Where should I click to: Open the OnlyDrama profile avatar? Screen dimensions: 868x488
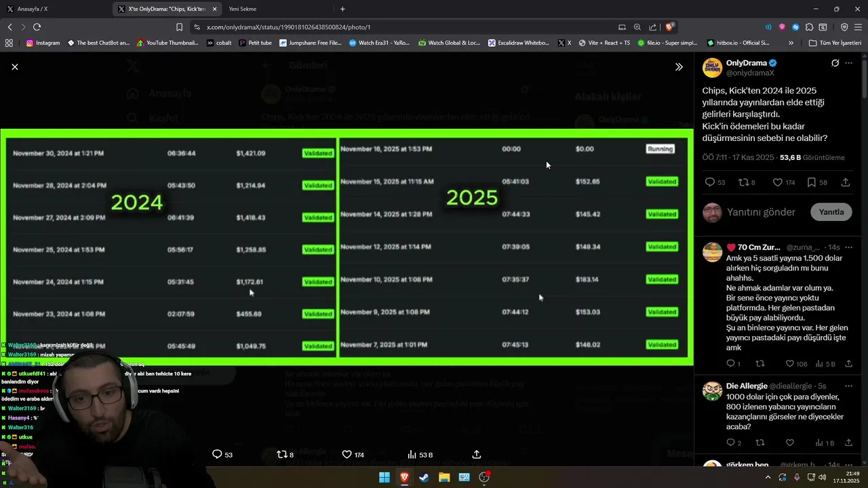click(712, 68)
